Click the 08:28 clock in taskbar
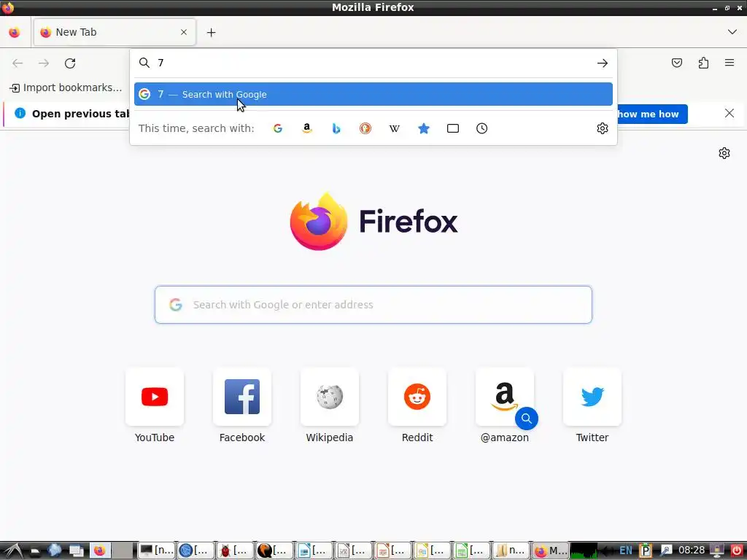 (x=692, y=551)
